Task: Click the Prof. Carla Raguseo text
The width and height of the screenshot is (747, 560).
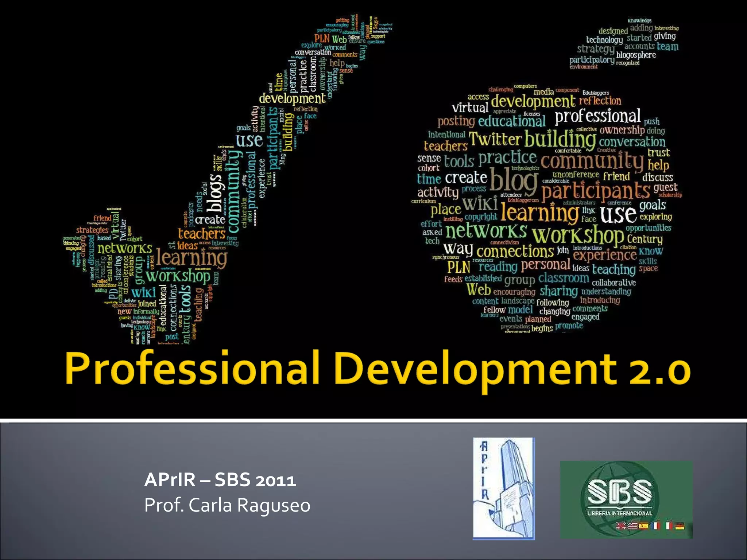Action: coord(227,505)
